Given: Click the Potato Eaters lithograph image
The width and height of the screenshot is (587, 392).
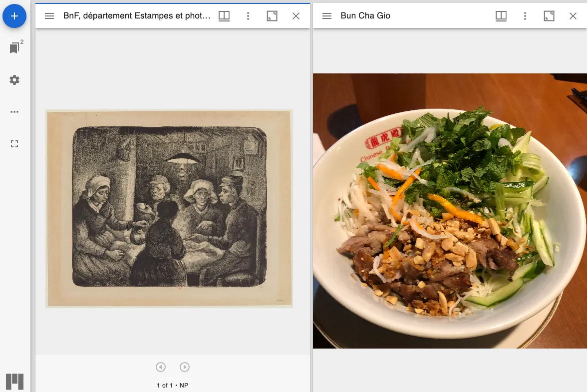Looking at the screenshot, I should tap(169, 209).
